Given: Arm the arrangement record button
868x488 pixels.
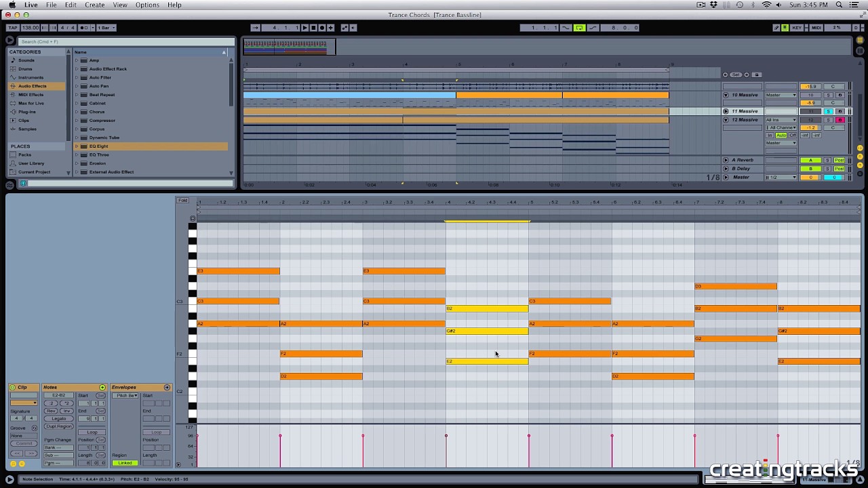Looking at the screenshot, I should coord(322,28).
